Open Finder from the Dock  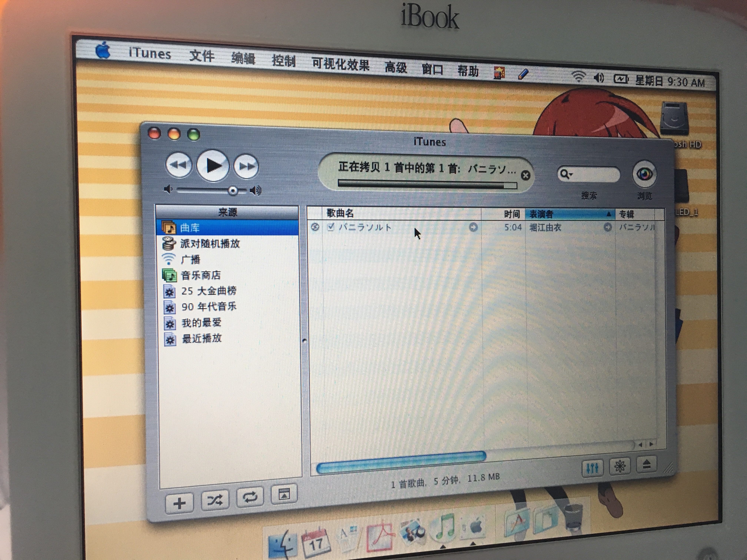tap(283, 545)
